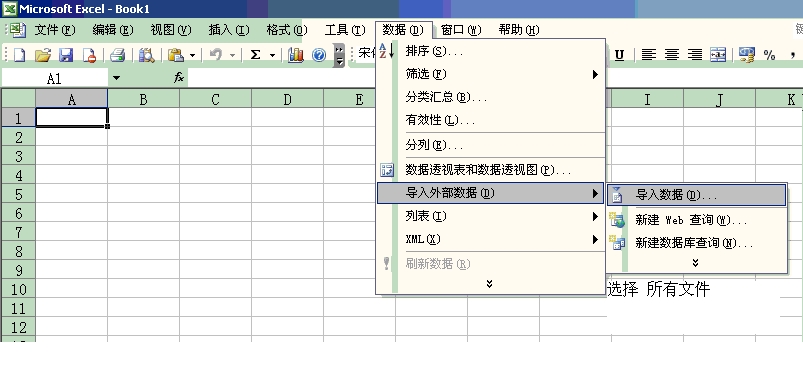
Task: Open the XML(X) submenu
Action: (491, 239)
